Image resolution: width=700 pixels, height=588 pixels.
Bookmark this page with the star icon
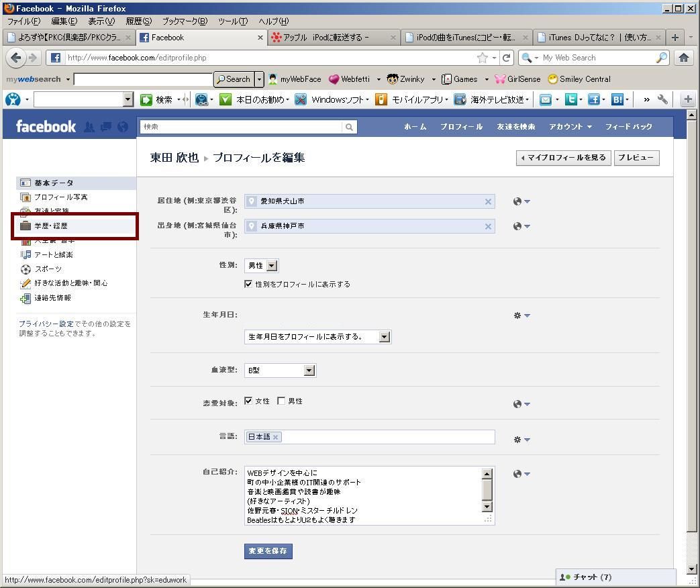[x=482, y=58]
